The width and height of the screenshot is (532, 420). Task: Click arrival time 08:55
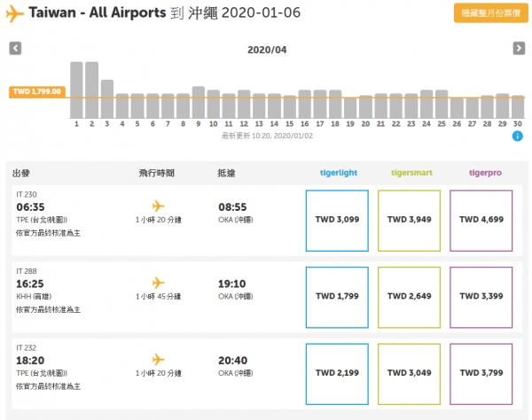click(232, 206)
